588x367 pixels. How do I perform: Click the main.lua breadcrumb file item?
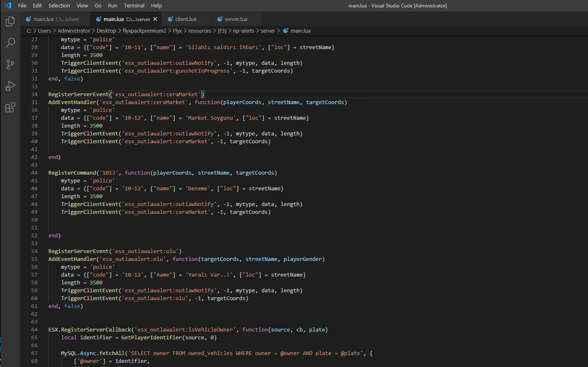pos(300,31)
